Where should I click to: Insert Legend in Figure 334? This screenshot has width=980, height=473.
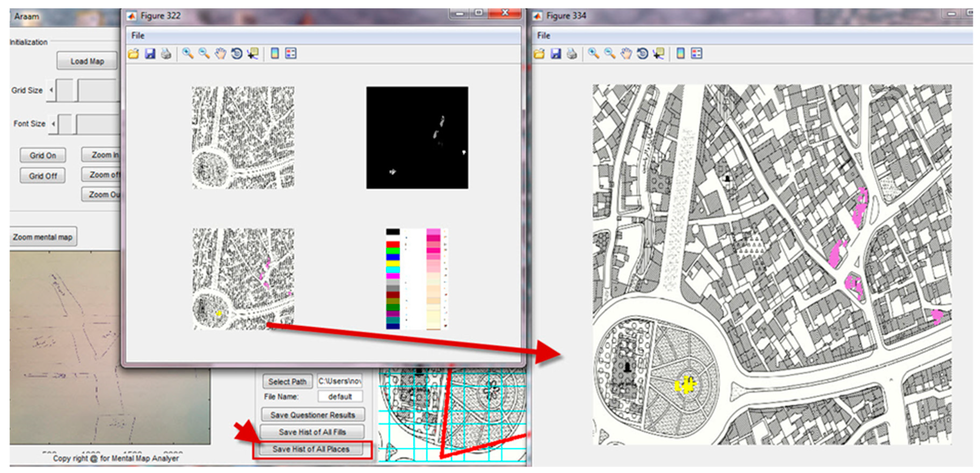coord(697,54)
